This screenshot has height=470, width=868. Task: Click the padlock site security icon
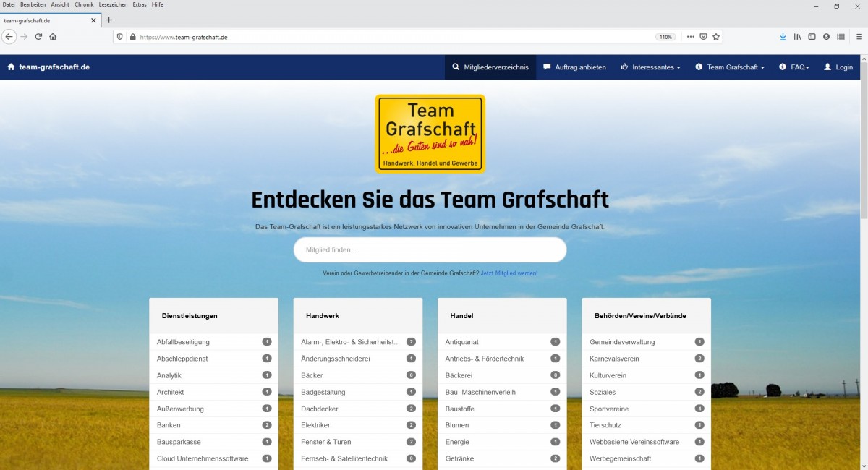pyautogui.click(x=132, y=37)
